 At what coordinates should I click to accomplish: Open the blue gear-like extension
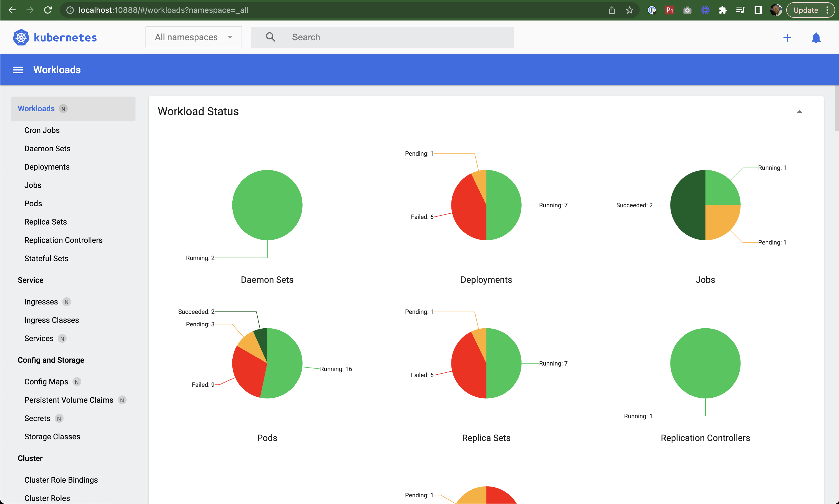(x=705, y=10)
